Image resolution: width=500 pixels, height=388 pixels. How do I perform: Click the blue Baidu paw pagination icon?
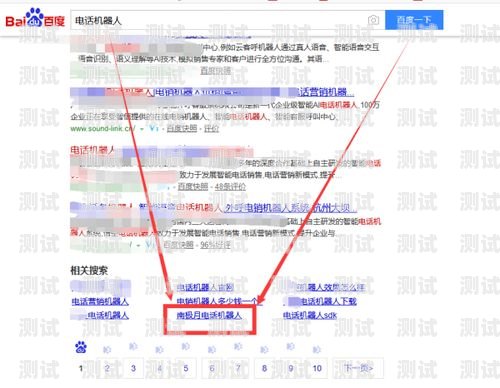click(81, 348)
